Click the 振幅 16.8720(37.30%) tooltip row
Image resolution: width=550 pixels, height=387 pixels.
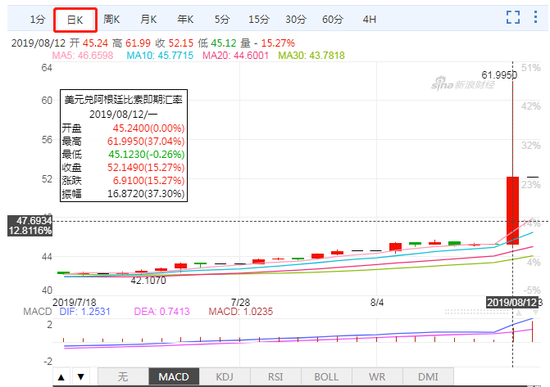coord(123,194)
